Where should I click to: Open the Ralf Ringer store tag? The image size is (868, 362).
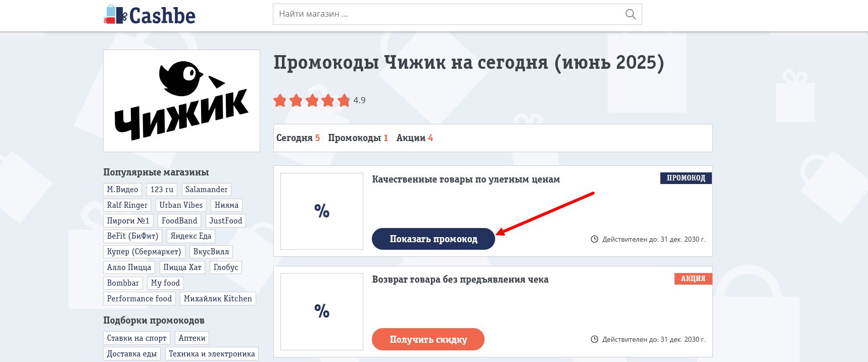[x=127, y=205]
